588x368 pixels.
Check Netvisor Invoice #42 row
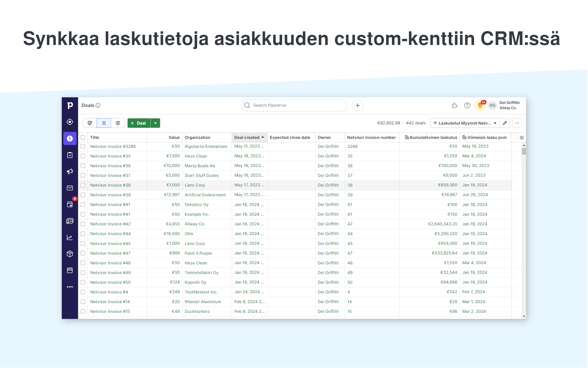(x=83, y=224)
